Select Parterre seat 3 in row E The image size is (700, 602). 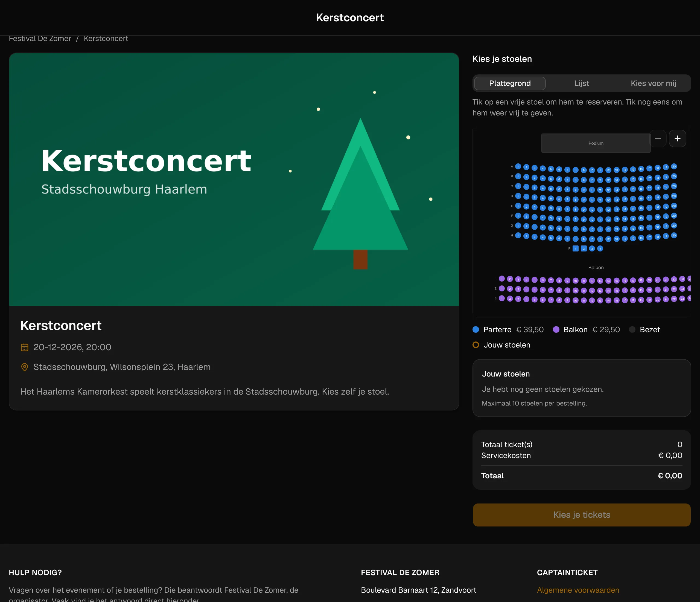point(535,207)
